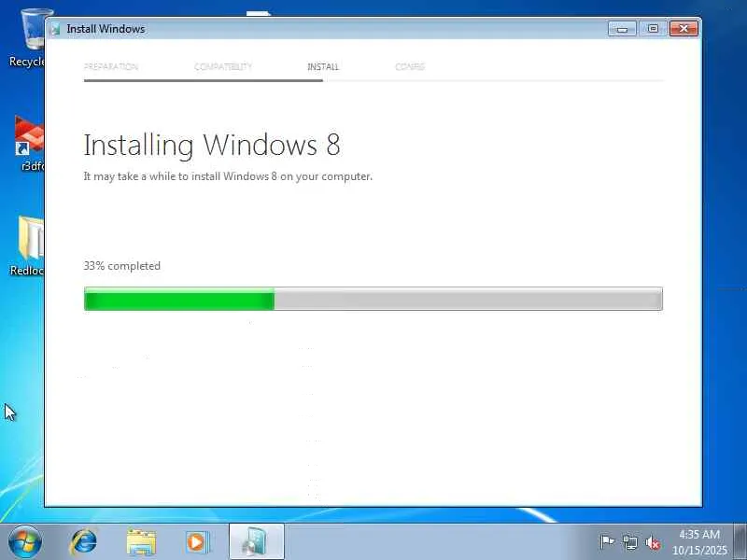Select the Redloc folder on desktop

pyautogui.click(x=28, y=245)
